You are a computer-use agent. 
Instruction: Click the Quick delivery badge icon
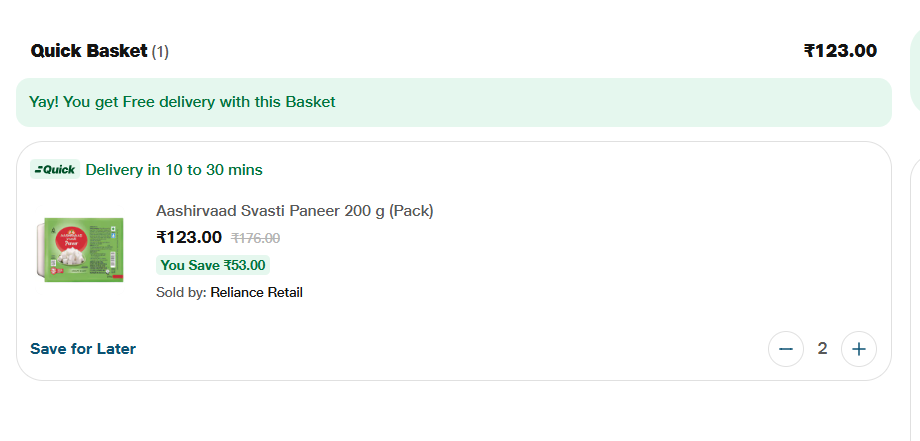click(55, 170)
